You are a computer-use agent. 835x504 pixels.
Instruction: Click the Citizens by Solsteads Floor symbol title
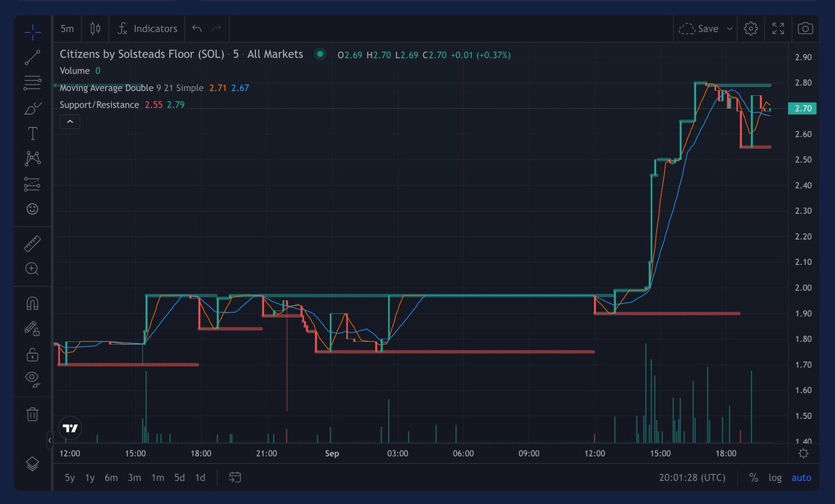tap(142, 54)
